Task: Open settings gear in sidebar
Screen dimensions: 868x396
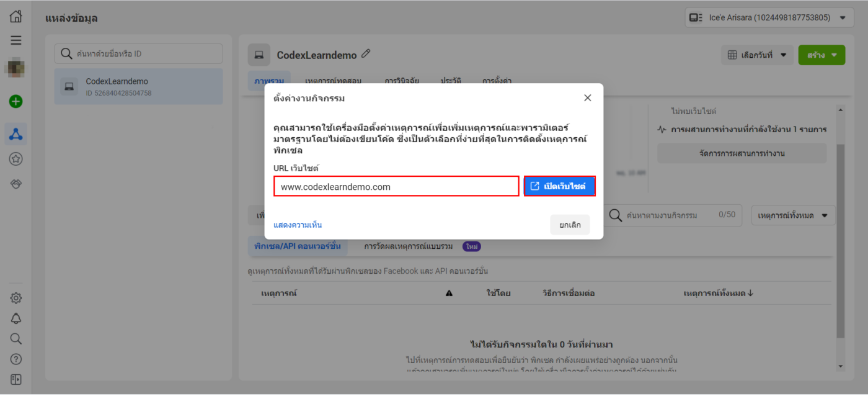Action: pos(16,298)
